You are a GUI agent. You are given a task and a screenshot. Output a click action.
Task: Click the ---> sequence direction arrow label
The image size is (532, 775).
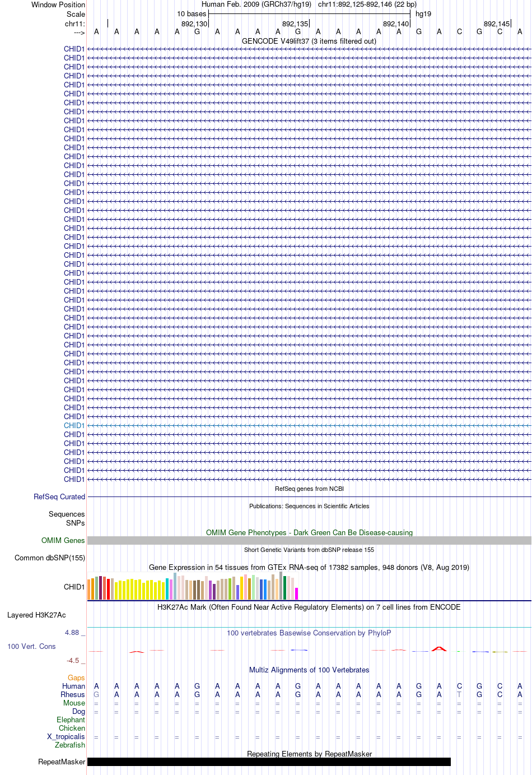pyautogui.click(x=79, y=33)
